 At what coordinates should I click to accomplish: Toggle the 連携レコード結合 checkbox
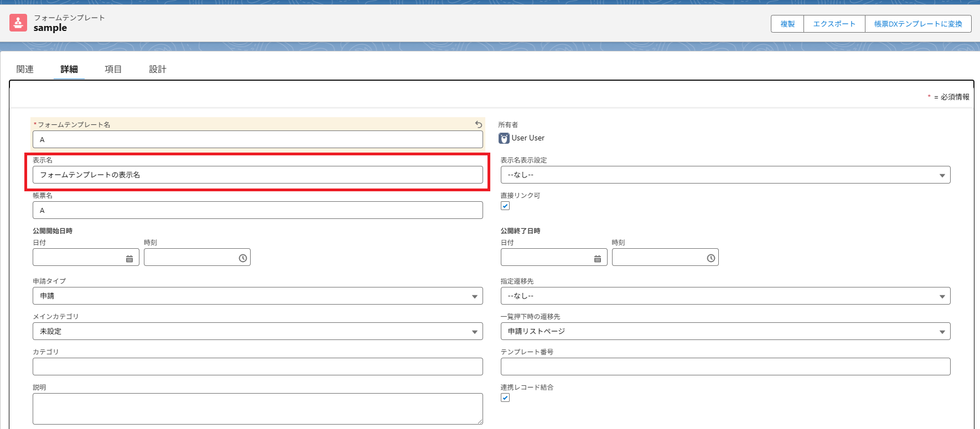pyautogui.click(x=505, y=397)
